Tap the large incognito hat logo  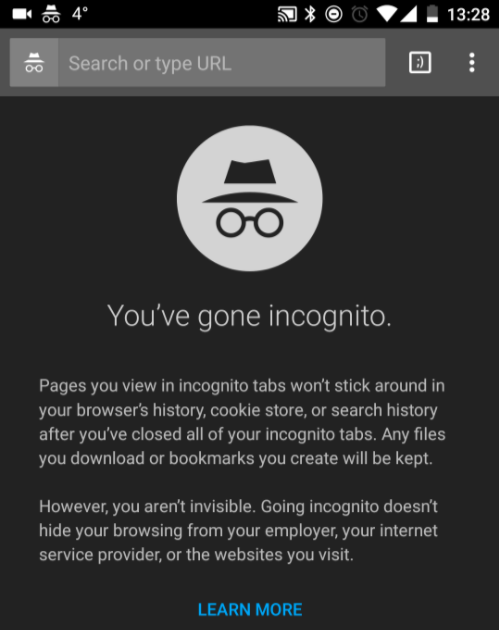pyautogui.click(x=250, y=198)
